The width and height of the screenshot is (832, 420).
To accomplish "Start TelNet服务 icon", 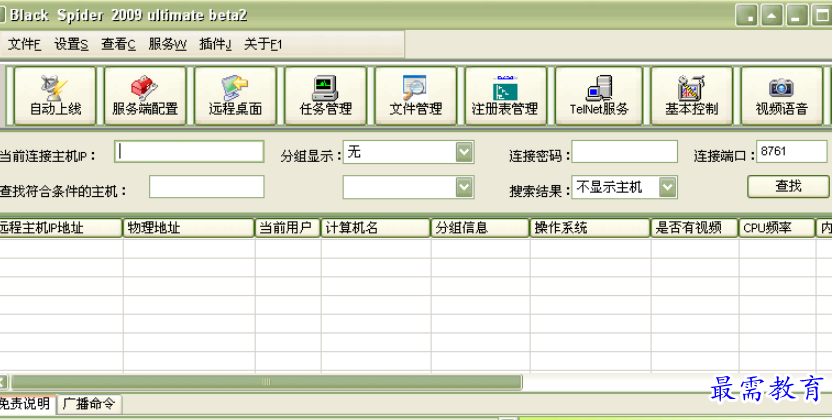I will coord(599,96).
